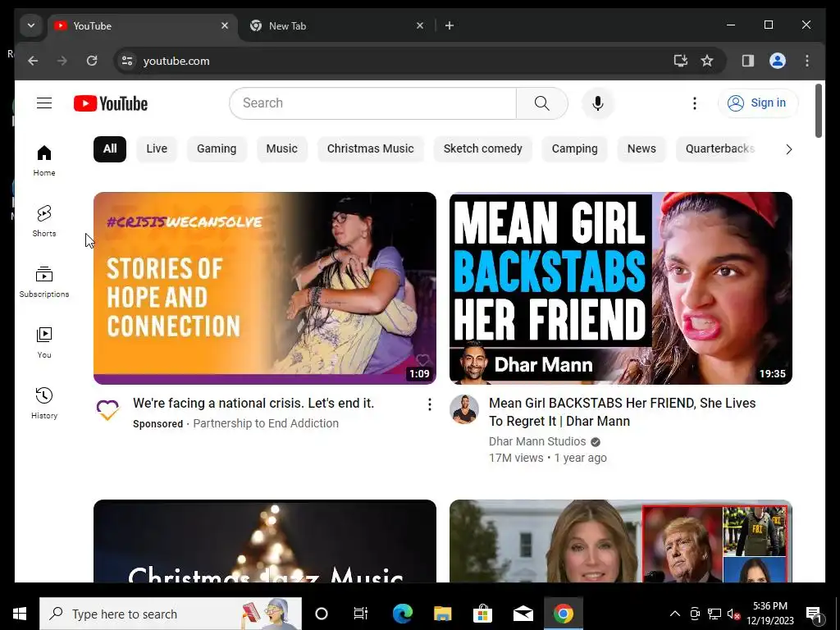Click Partnership to End Addiction heart avatar

(107, 410)
